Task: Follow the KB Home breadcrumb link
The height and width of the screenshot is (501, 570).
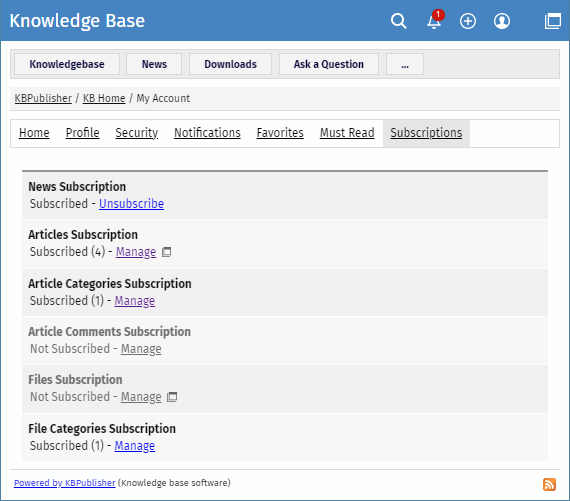Action: click(104, 98)
